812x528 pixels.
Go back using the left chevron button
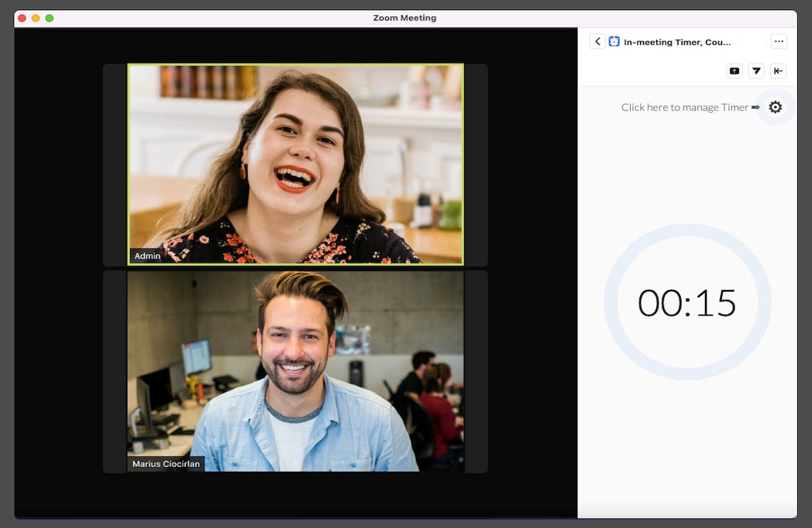click(x=597, y=42)
